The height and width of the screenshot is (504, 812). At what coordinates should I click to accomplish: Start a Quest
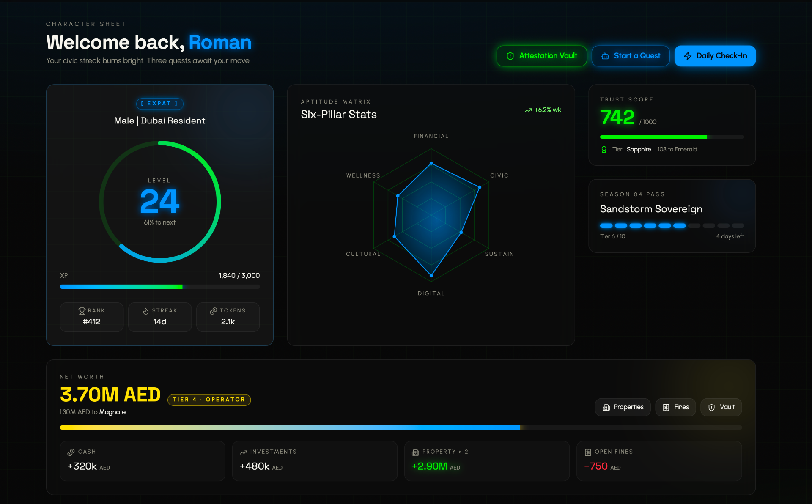(631, 56)
